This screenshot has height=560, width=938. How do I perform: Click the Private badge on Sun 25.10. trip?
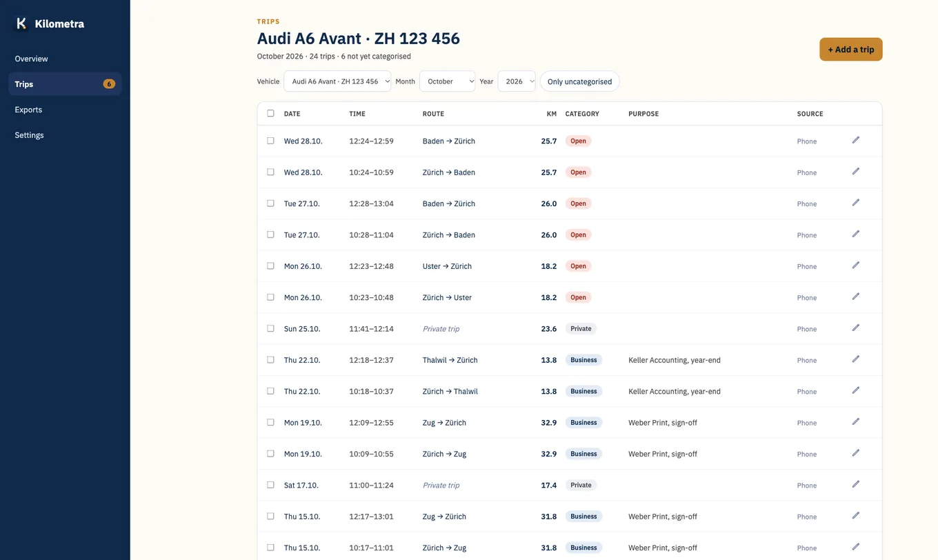point(581,328)
